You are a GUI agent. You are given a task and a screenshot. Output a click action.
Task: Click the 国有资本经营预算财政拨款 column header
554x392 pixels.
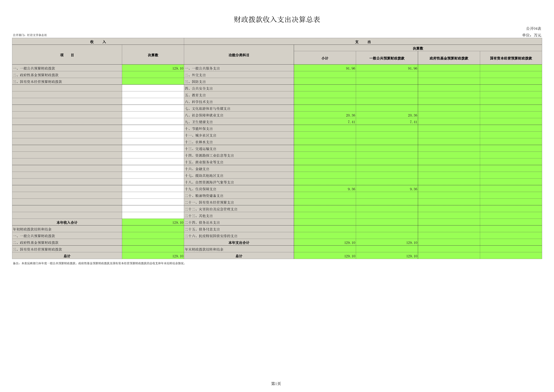[511, 58]
